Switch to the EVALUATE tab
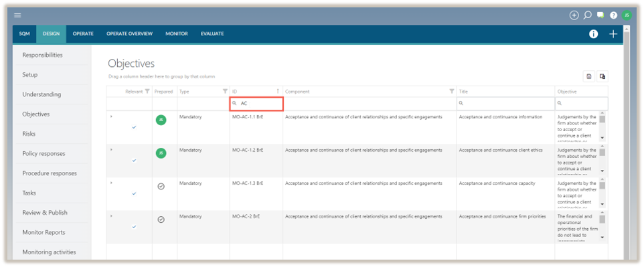Viewport: 644px width, 267px height. 212,34
